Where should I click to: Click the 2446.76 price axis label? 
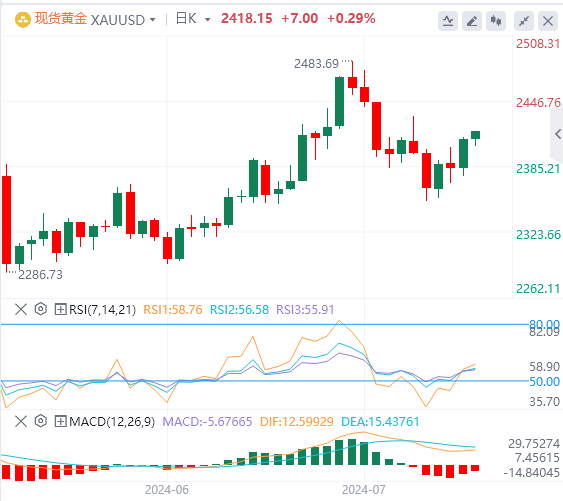click(x=538, y=103)
